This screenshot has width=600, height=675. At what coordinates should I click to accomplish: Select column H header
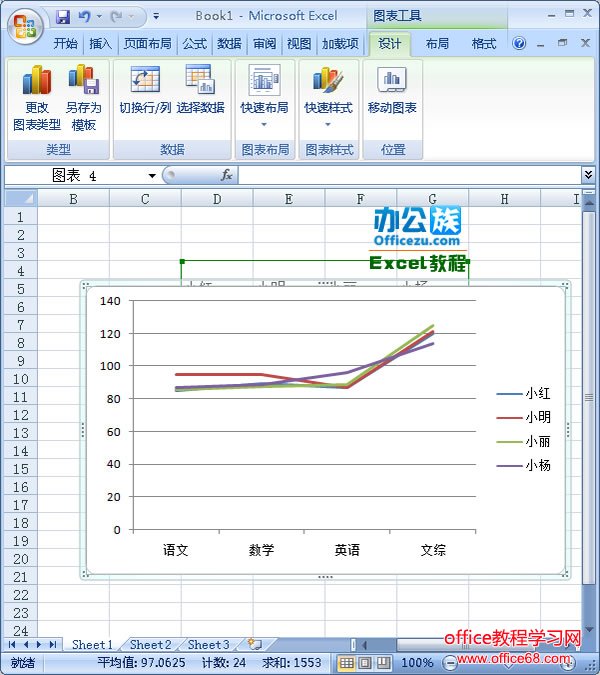click(x=504, y=199)
